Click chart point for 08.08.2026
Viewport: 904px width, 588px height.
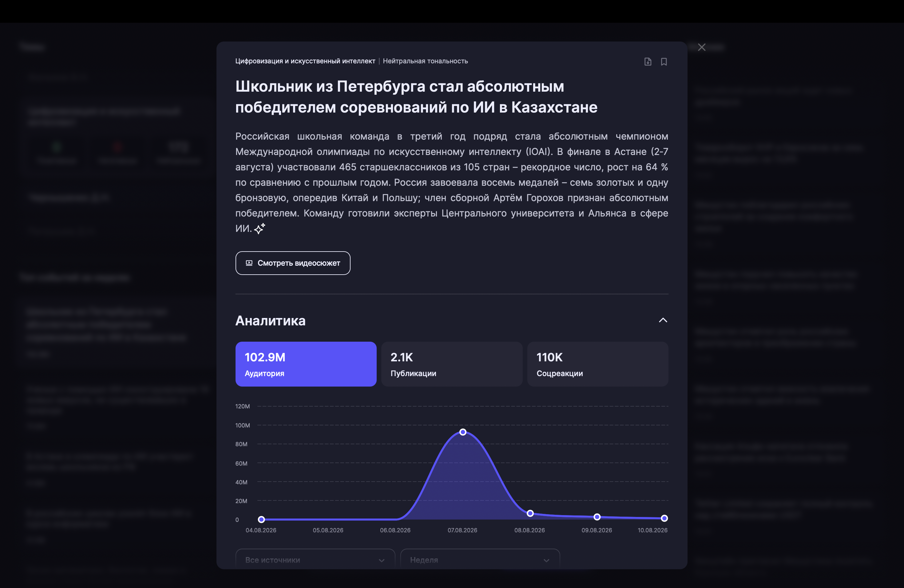(x=530, y=513)
